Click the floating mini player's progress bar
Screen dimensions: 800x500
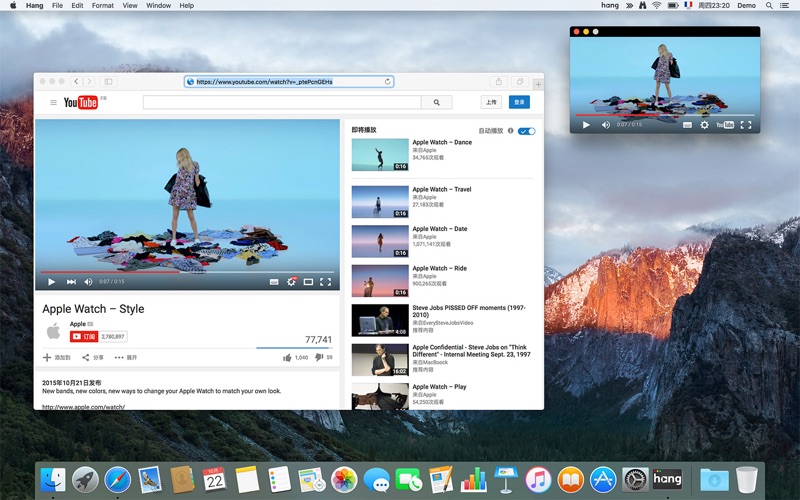click(x=664, y=115)
